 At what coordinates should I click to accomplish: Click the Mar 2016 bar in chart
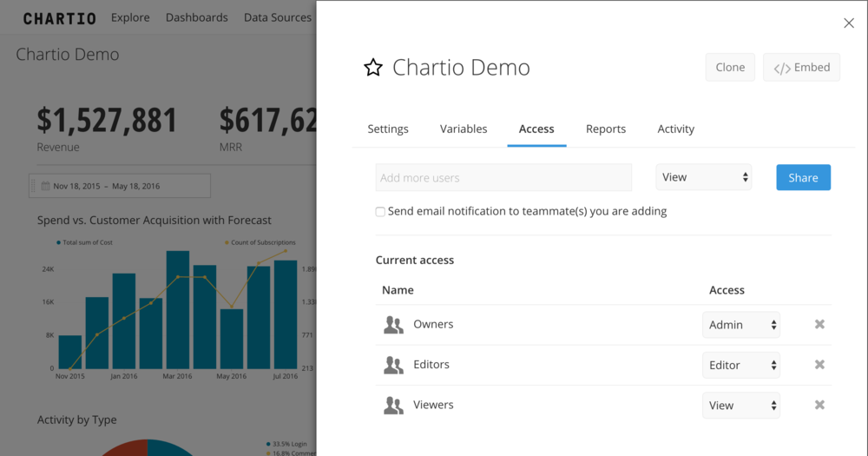(178, 310)
